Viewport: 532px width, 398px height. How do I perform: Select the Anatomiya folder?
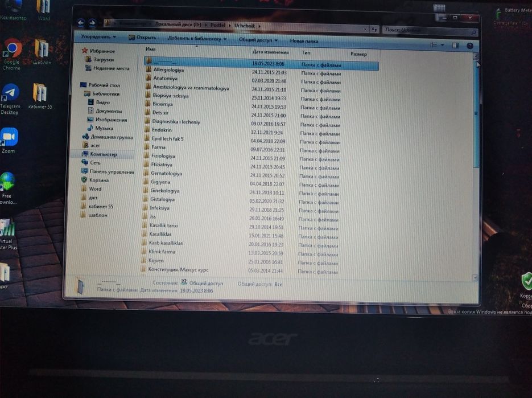(165, 79)
